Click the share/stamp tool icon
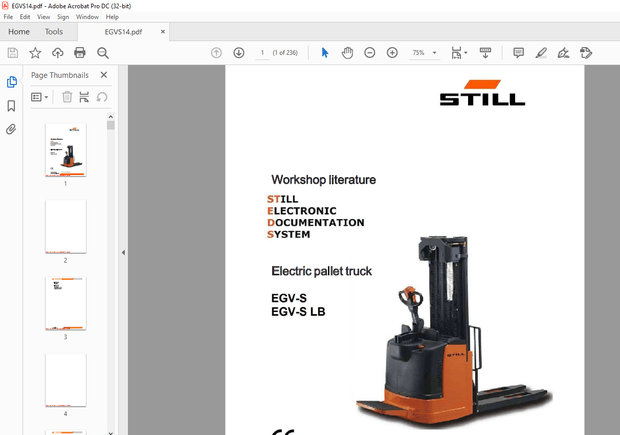The image size is (620, 435). (586, 53)
